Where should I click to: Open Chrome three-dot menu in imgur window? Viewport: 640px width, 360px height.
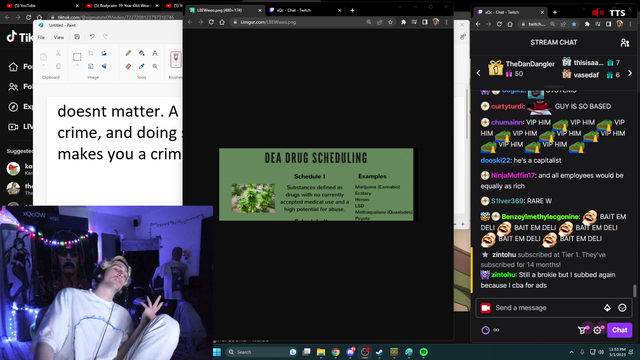click(447, 22)
